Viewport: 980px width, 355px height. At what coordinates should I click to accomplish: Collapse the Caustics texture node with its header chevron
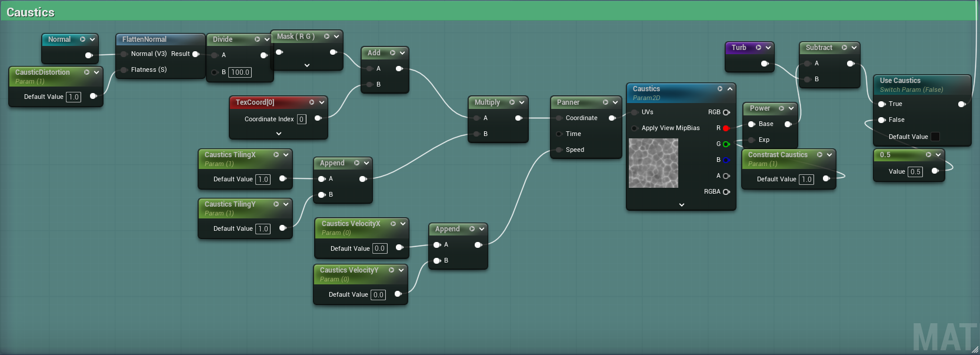pyautogui.click(x=730, y=89)
